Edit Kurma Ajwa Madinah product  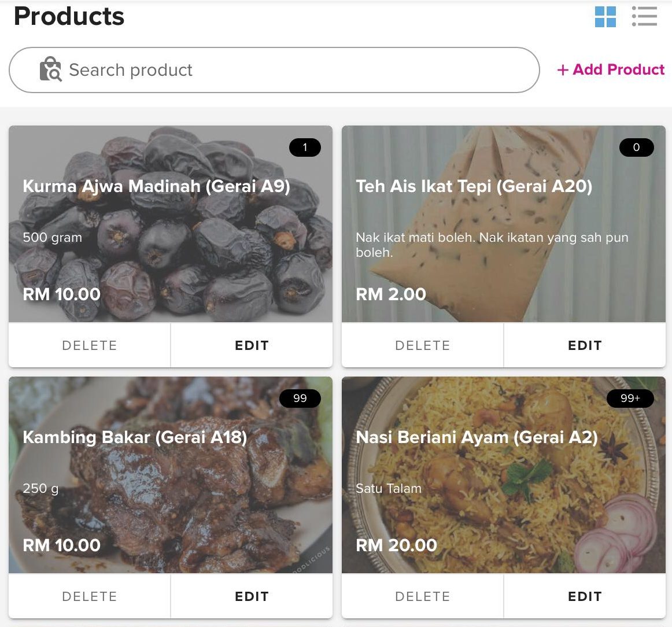pos(252,345)
